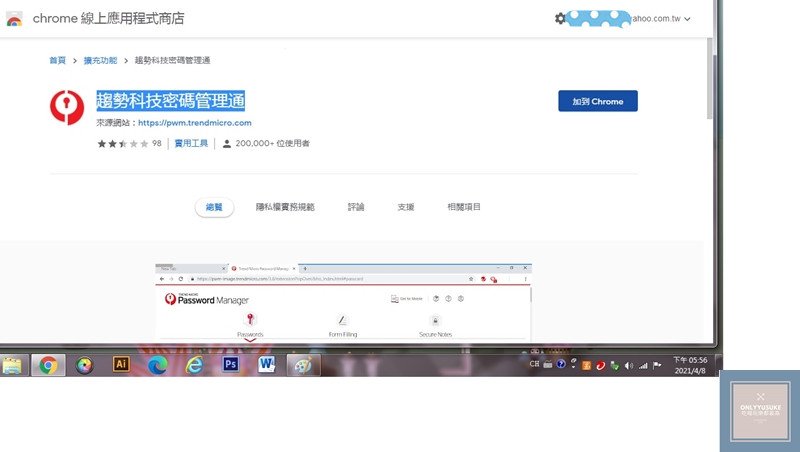The width and height of the screenshot is (800, 452).
Task: Click the blue help icon in tray
Action: tap(561, 364)
